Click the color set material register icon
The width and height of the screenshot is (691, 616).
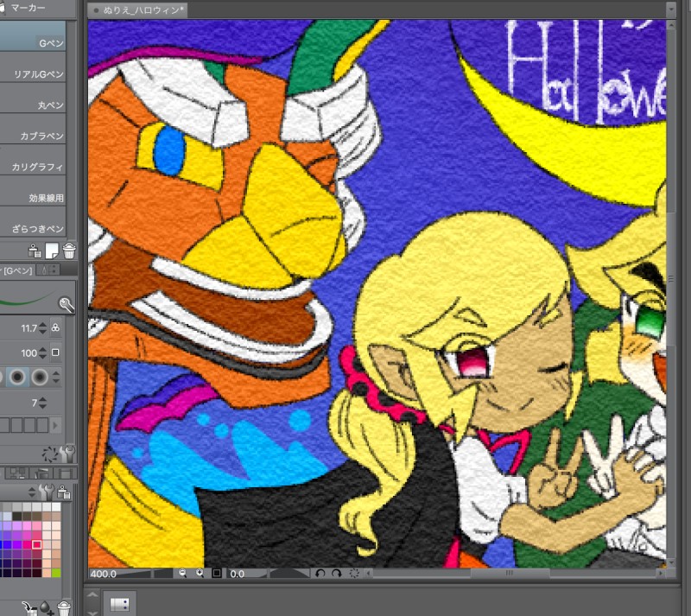click(x=64, y=492)
